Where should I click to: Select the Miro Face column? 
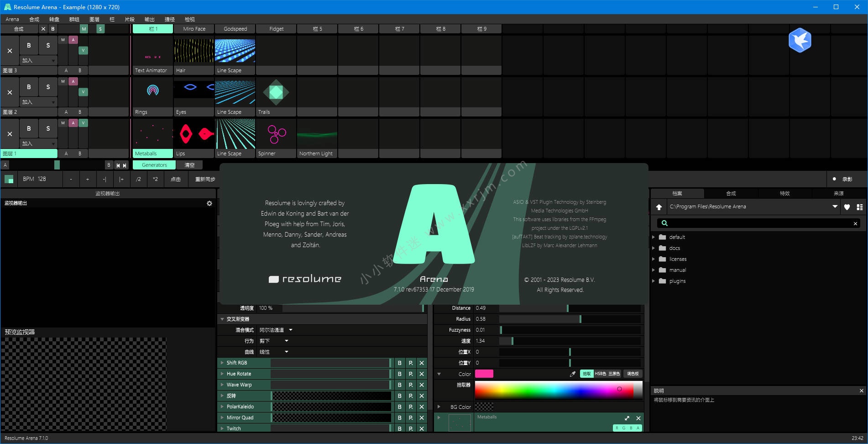tap(194, 29)
